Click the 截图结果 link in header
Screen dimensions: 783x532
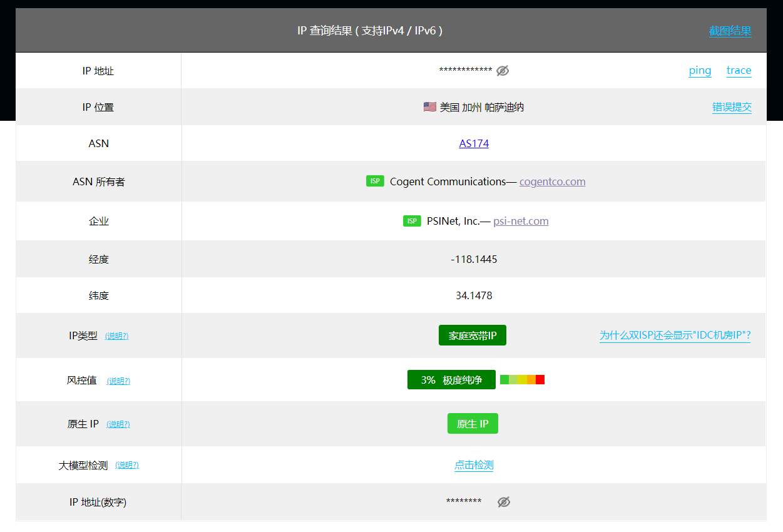pyautogui.click(x=730, y=31)
